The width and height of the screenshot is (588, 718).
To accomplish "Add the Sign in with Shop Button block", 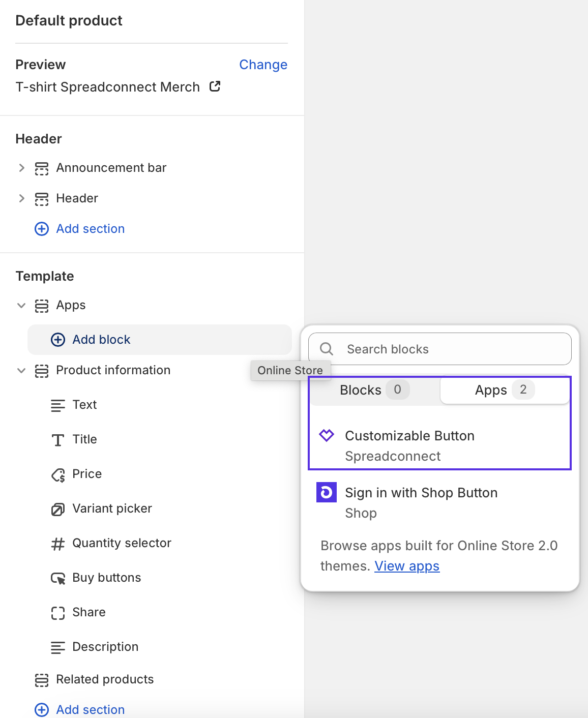I will tap(440, 502).
